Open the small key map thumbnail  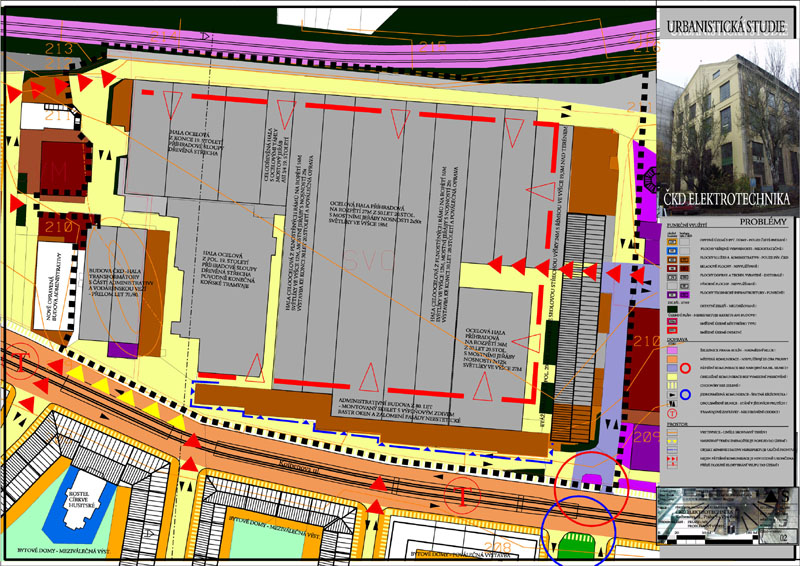[727, 515]
